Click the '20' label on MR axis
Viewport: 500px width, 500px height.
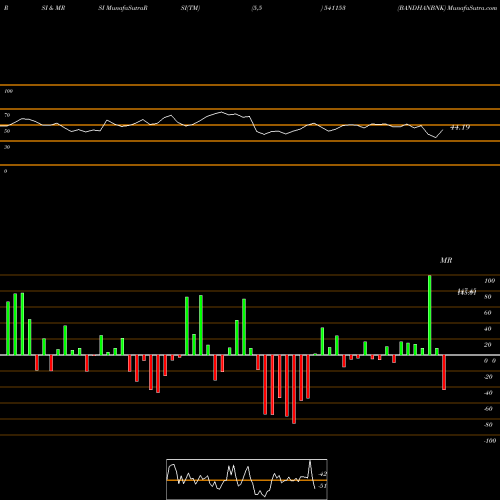pos(488,345)
